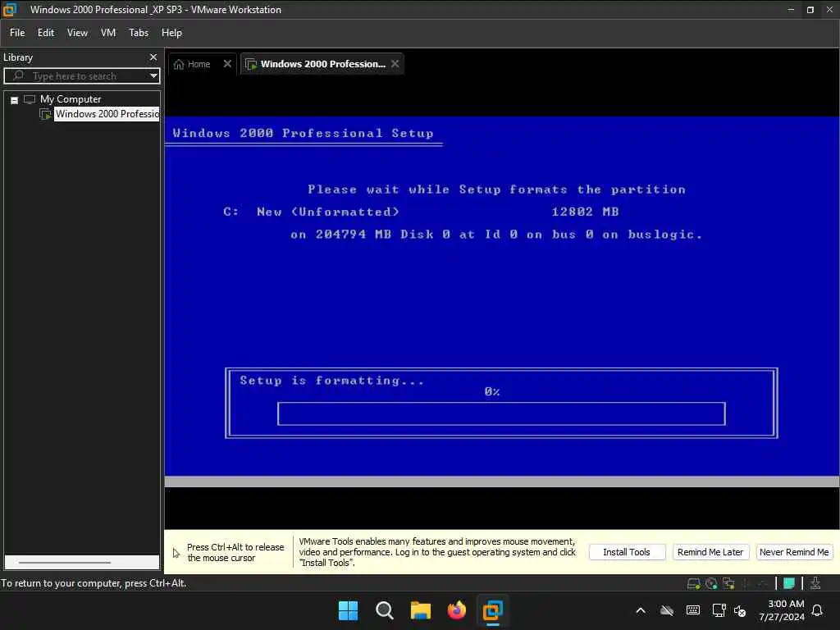Click the formatting progress bar in setup
Viewport: 840px width, 630px height.
pos(501,413)
